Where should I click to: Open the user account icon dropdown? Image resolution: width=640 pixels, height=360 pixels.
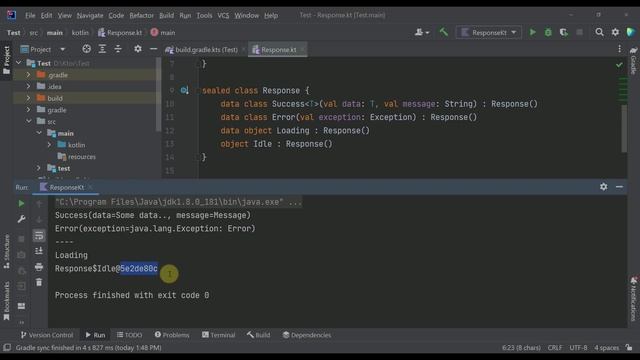422,32
